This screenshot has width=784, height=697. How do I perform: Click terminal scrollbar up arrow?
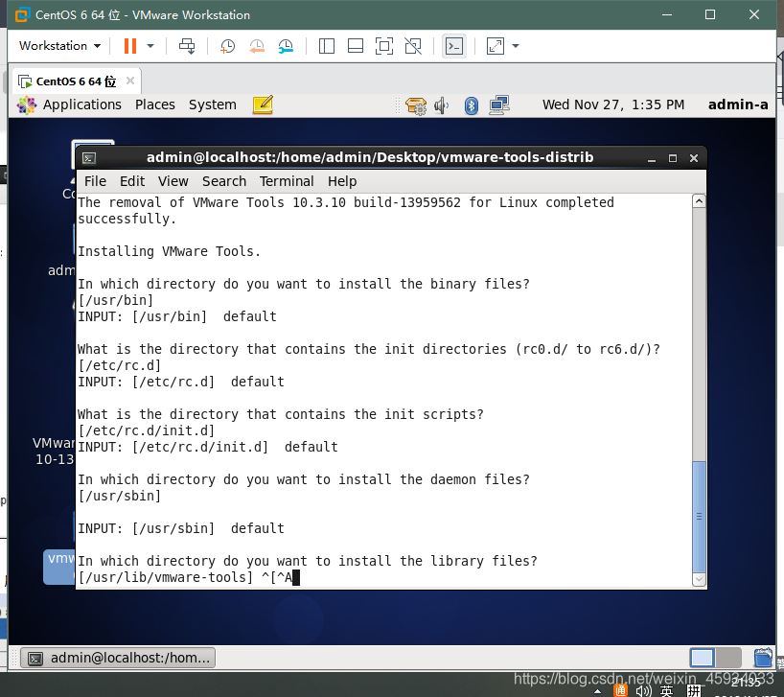tap(699, 201)
